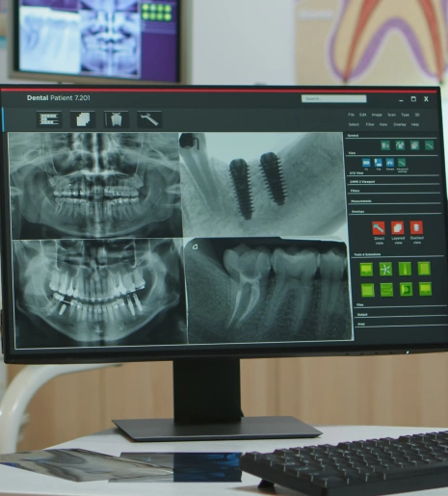Minimize the Dental Patient window

pyautogui.click(x=401, y=100)
